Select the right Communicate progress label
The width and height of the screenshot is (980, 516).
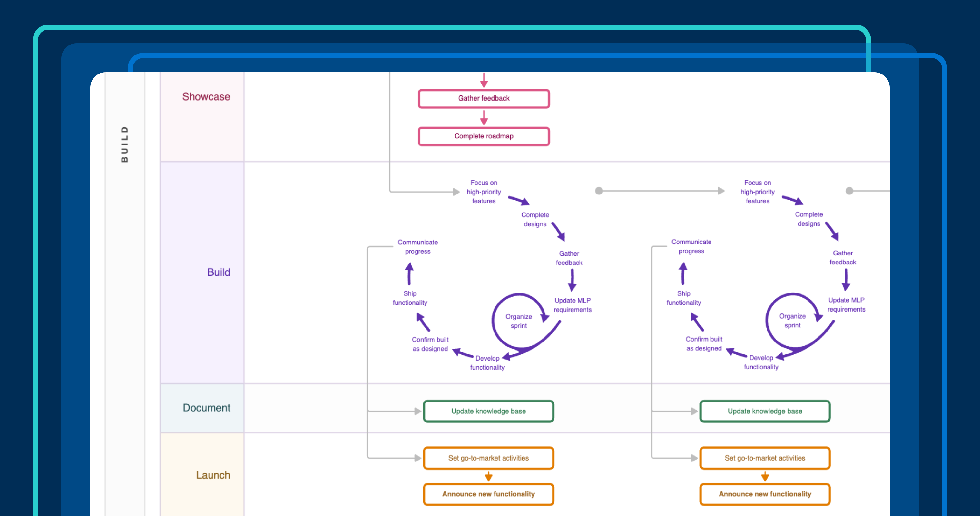pyautogui.click(x=691, y=246)
